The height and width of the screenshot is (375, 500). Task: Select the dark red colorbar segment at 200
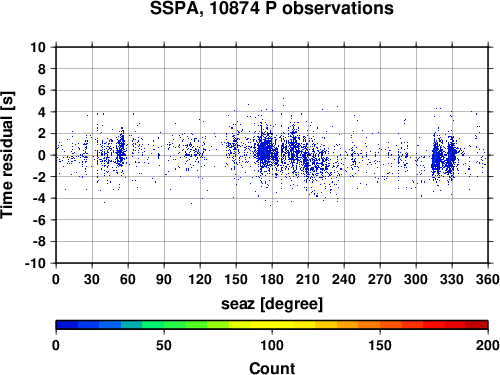click(x=477, y=325)
